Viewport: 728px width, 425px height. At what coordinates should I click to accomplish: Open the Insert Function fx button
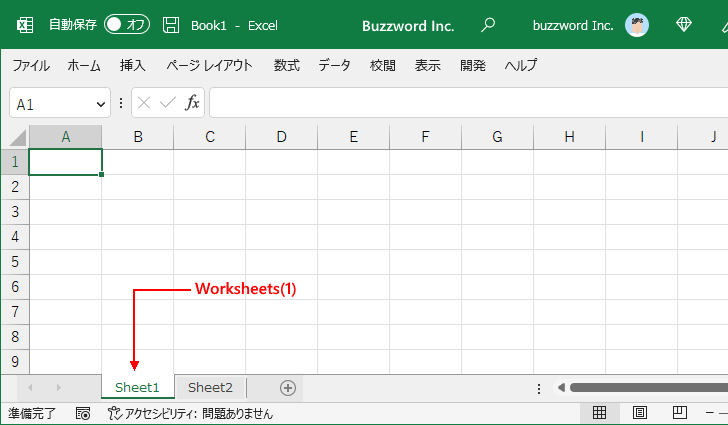[192, 103]
